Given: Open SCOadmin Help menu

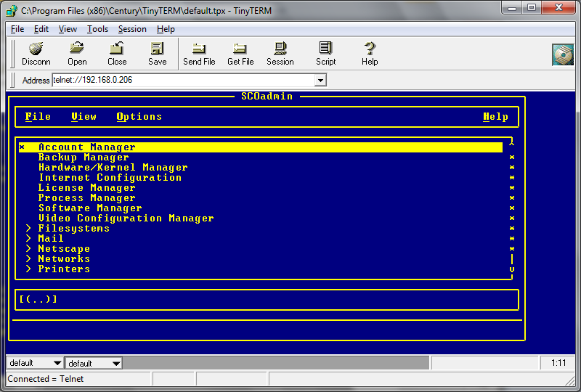Looking at the screenshot, I should (x=495, y=117).
